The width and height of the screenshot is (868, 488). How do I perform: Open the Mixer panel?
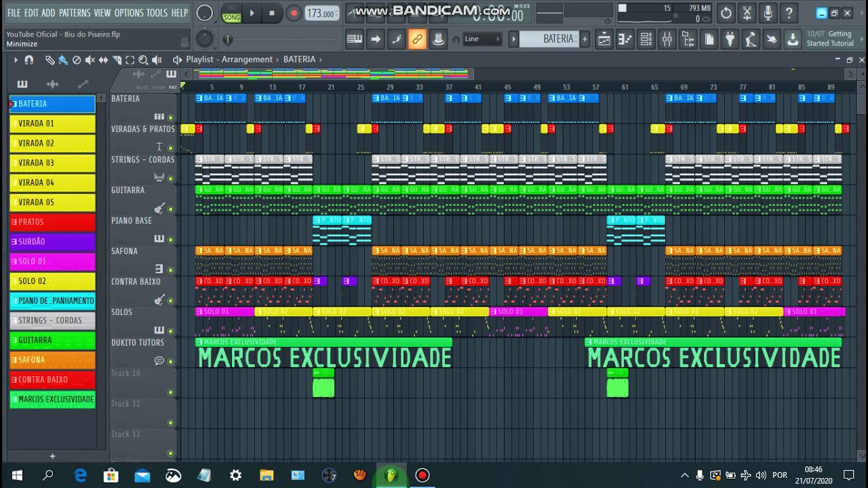point(667,39)
